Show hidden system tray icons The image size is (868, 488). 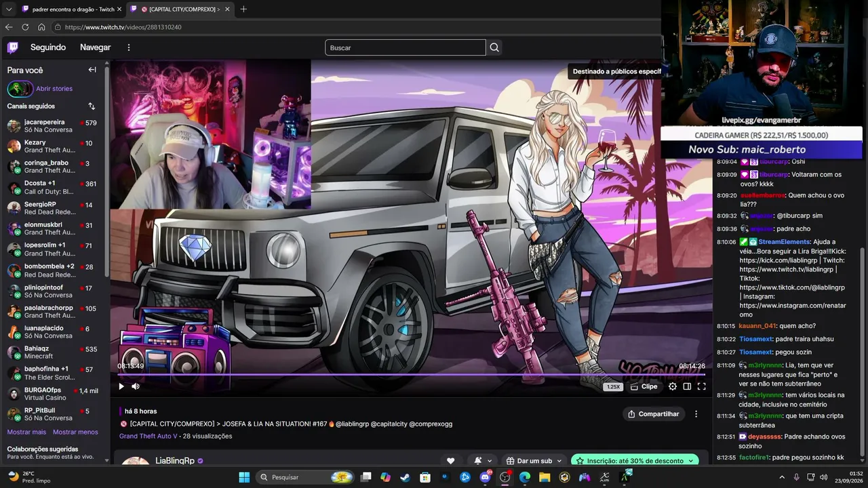tap(782, 477)
